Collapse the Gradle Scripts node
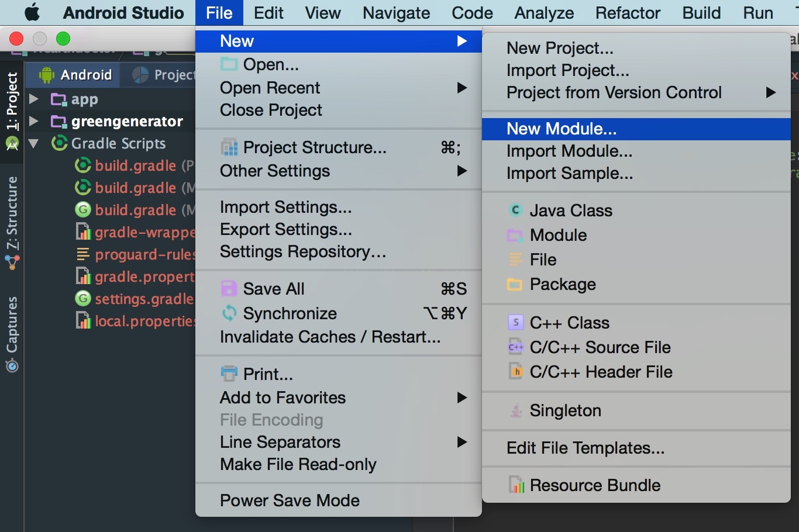Screen dimensions: 799x532 tap(34, 143)
